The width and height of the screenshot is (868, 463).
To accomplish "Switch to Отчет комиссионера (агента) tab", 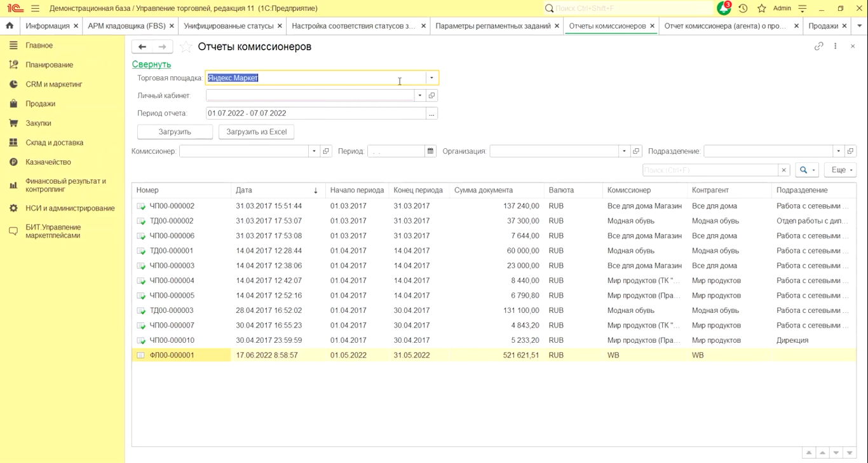I will 725,26.
